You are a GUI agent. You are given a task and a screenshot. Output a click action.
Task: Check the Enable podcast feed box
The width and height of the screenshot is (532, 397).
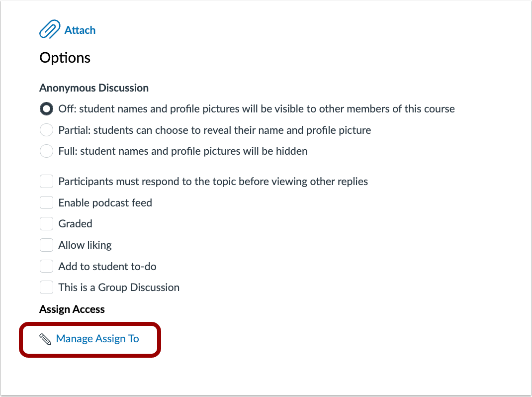[x=46, y=202]
